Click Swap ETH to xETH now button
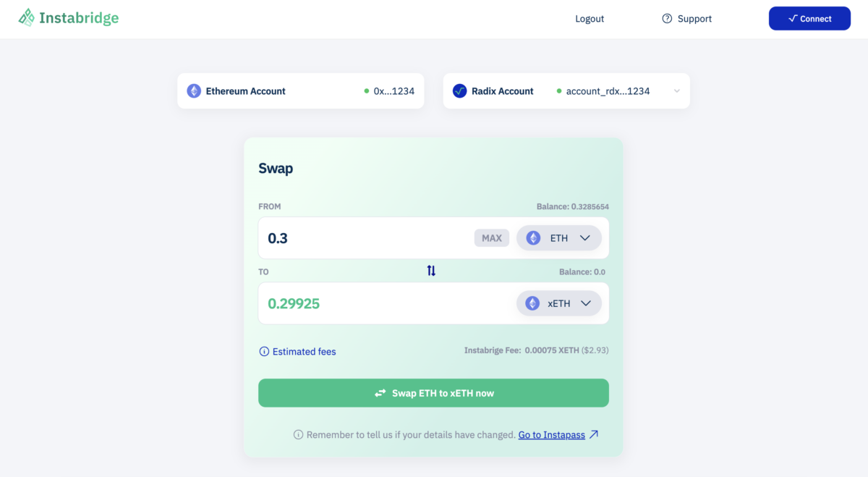 [x=433, y=393]
